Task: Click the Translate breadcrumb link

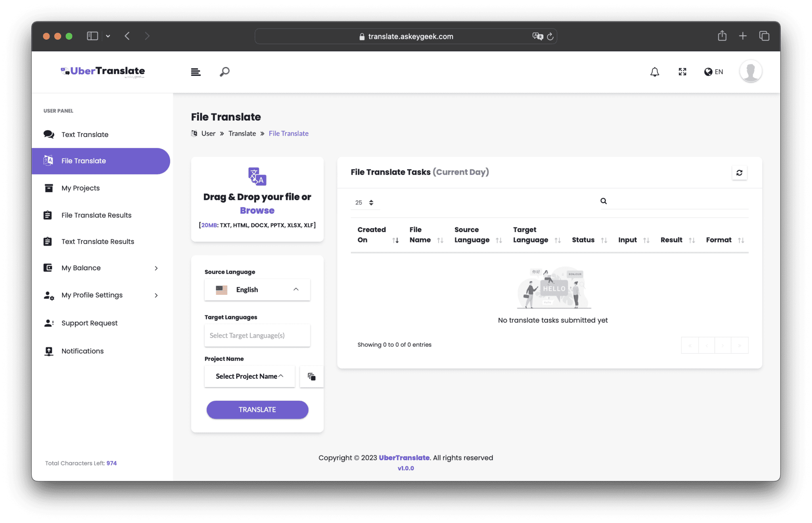Action: (242, 133)
